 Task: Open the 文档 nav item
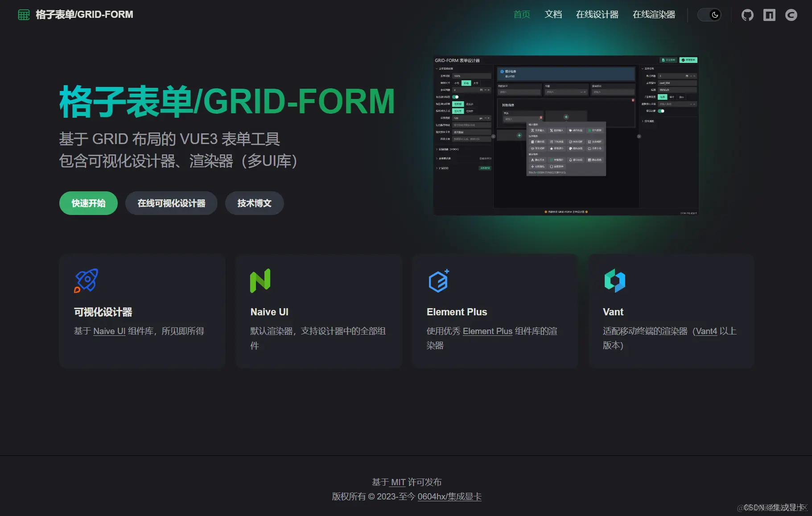coord(553,15)
